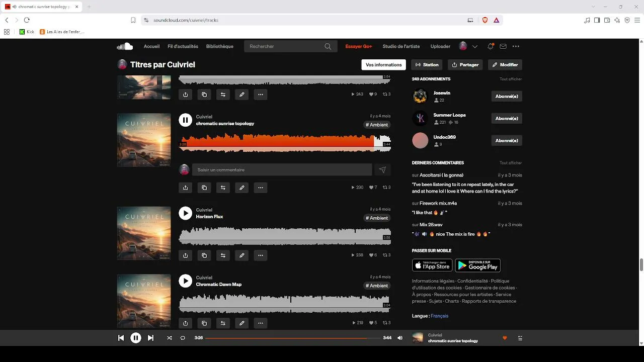Go back with the browser back arrow
Image resolution: width=644 pixels, height=362 pixels.
pos(7,20)
